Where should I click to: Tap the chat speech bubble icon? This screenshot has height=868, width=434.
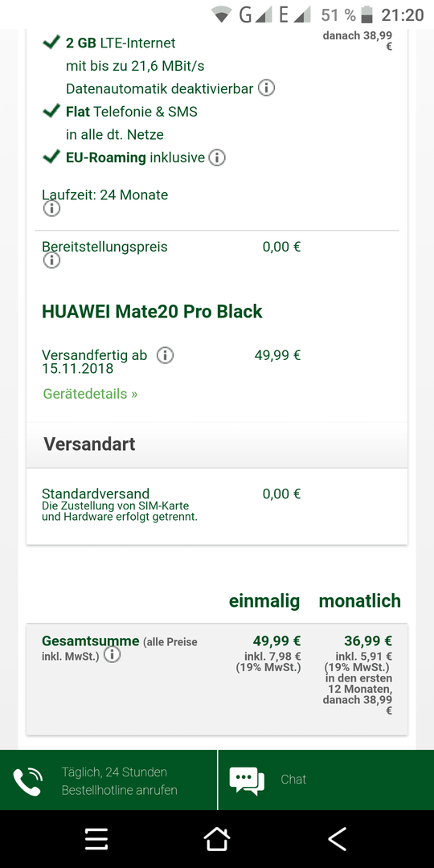pos(247,780)
